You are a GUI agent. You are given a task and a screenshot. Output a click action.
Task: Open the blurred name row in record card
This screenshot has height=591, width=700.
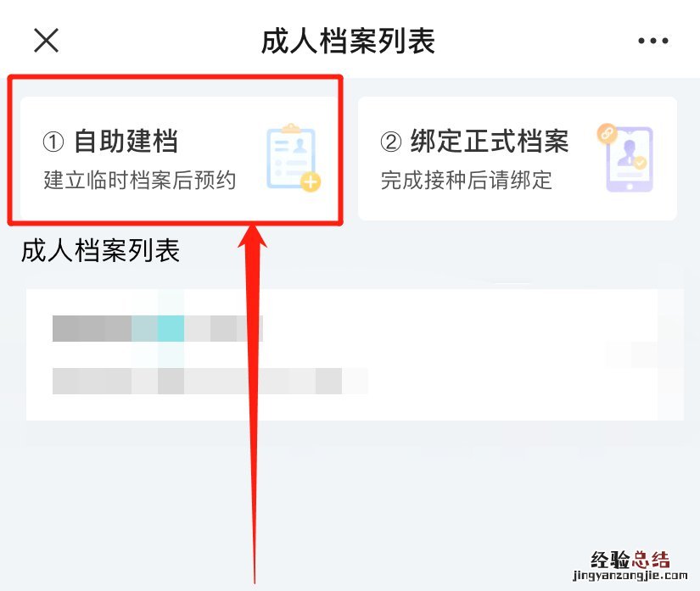(x=158, y=328)
